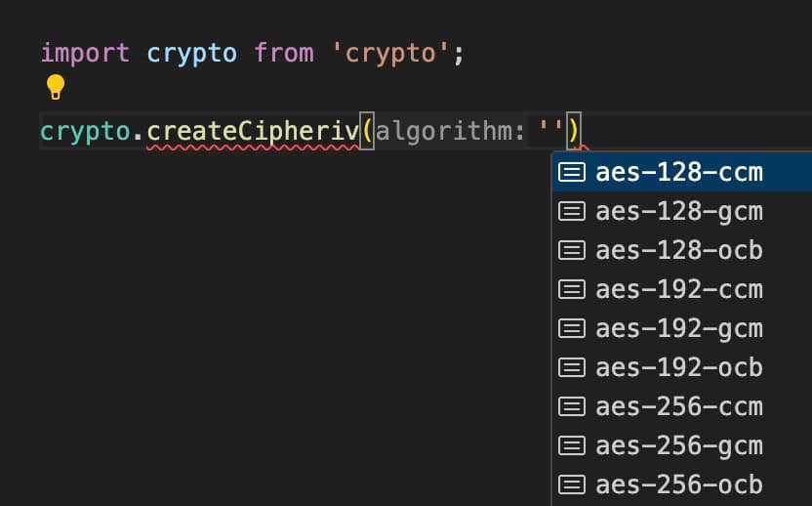Click the icon beside aes-256-ccm
The image size is (812, 506).
[572, 407]
